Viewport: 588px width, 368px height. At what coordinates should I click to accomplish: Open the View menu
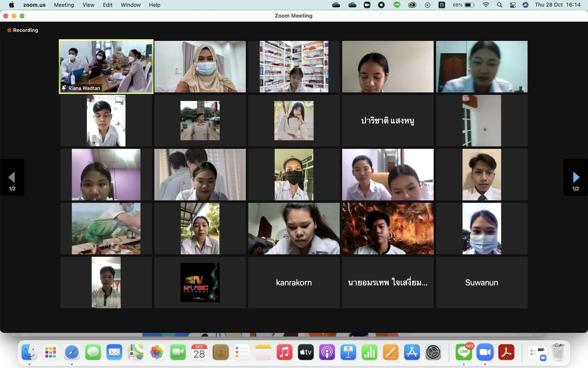tap(88, 5)
